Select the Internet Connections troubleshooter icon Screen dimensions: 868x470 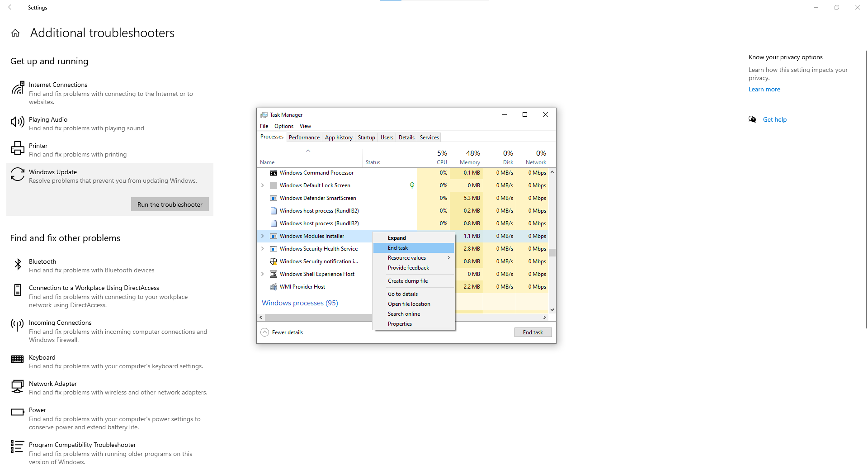click(x=18, y=88)
